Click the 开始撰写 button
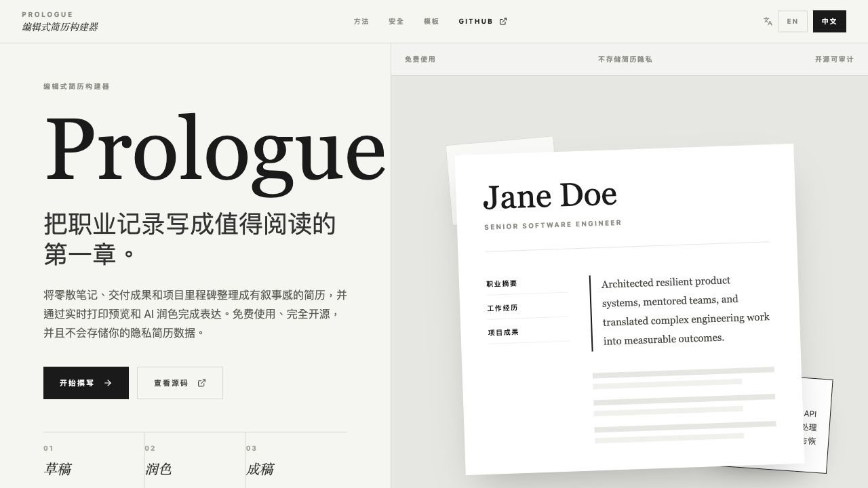The height and width of the screenshot is (488, 868). point(86,383)
